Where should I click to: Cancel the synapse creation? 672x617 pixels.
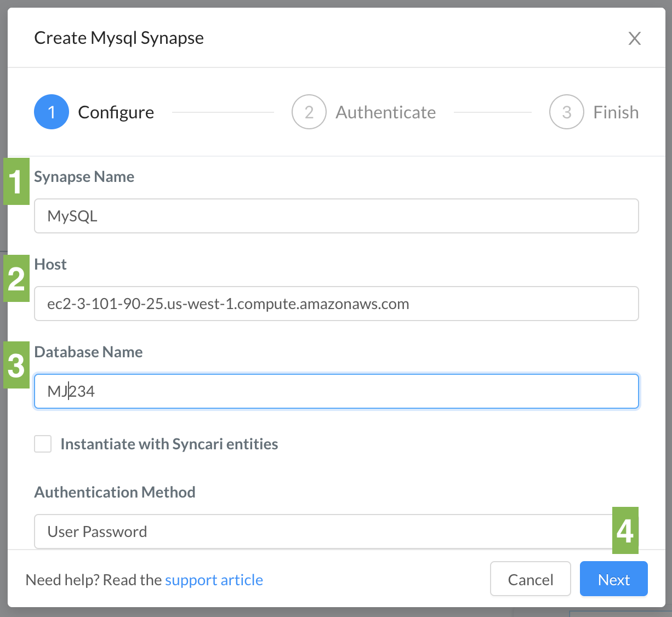click(530, 579)
